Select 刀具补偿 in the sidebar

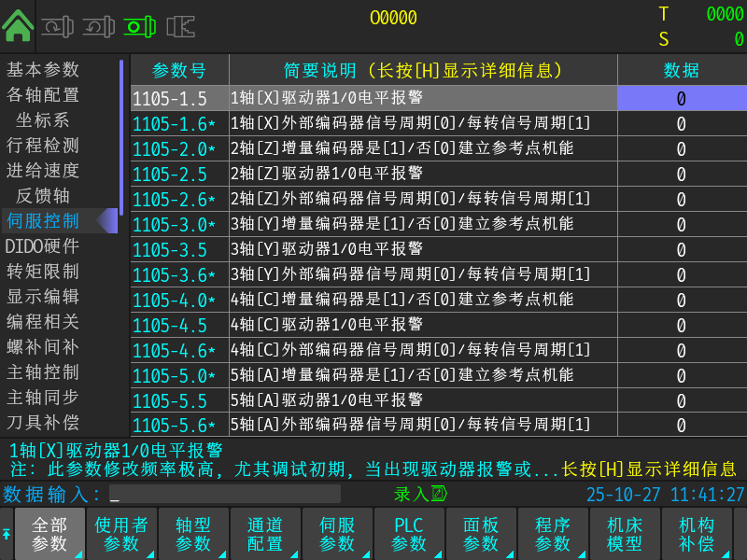[43, 422]
